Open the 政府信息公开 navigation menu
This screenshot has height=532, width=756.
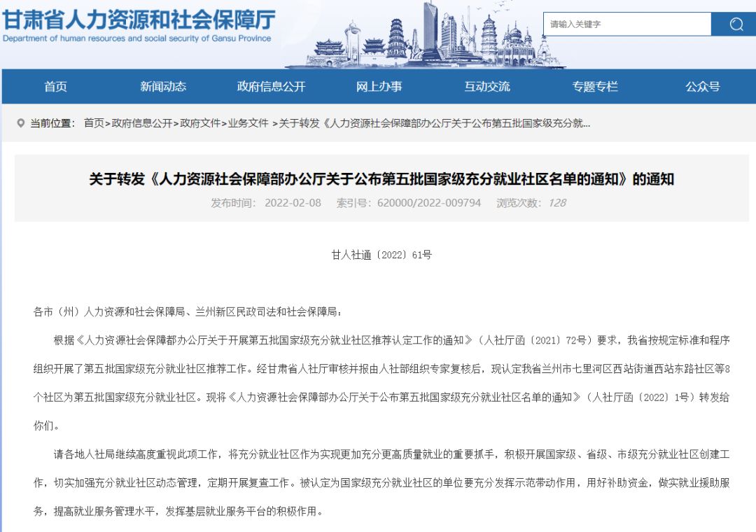(x=271, y=86)
